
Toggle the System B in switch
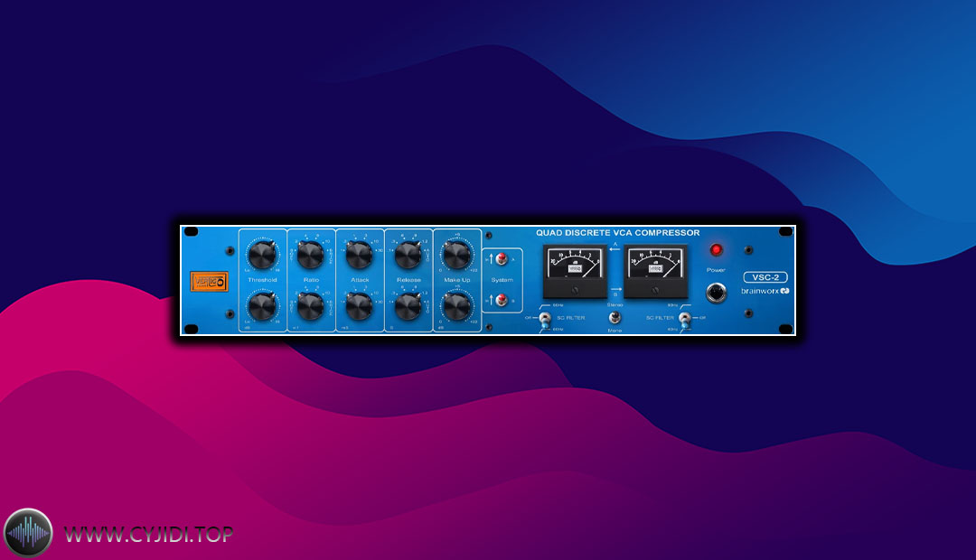501,301
